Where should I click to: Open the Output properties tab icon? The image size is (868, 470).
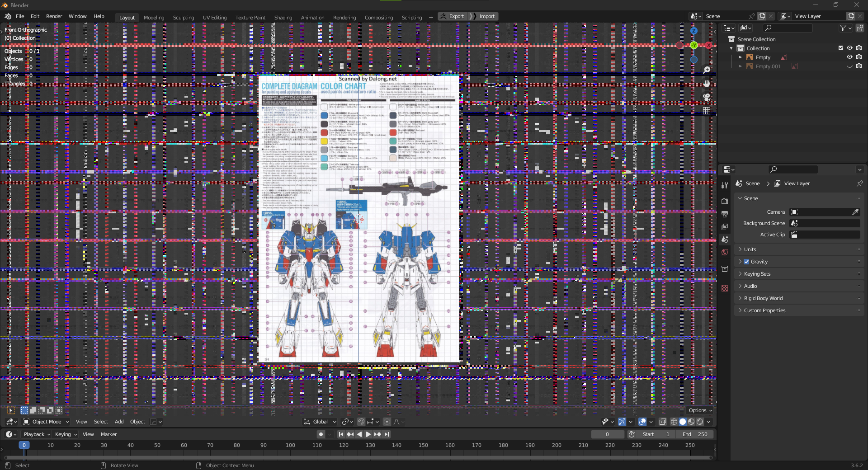pos(725,214)
